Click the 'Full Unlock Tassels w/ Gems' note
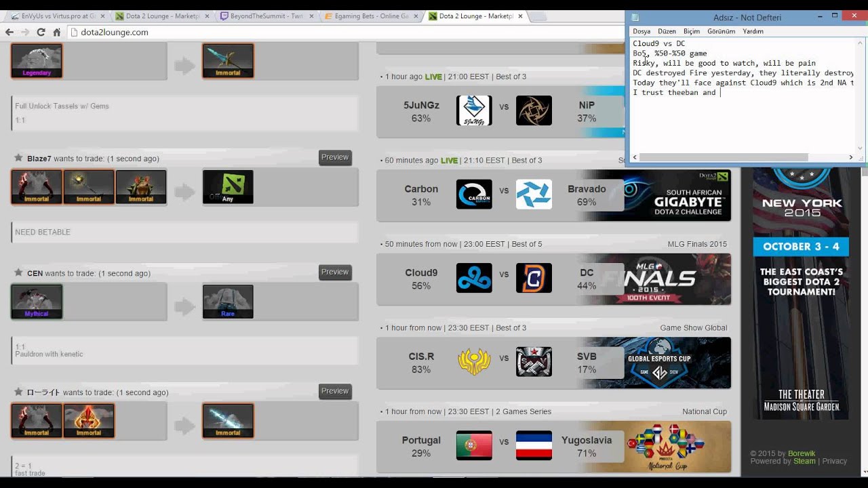 tap(62, 106)
